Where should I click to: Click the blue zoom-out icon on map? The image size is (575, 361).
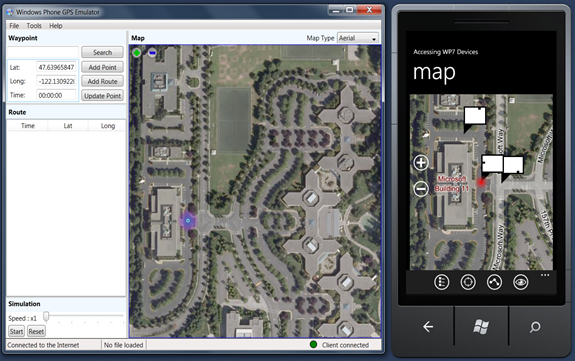pyautogui.click(x=152, y=53)
